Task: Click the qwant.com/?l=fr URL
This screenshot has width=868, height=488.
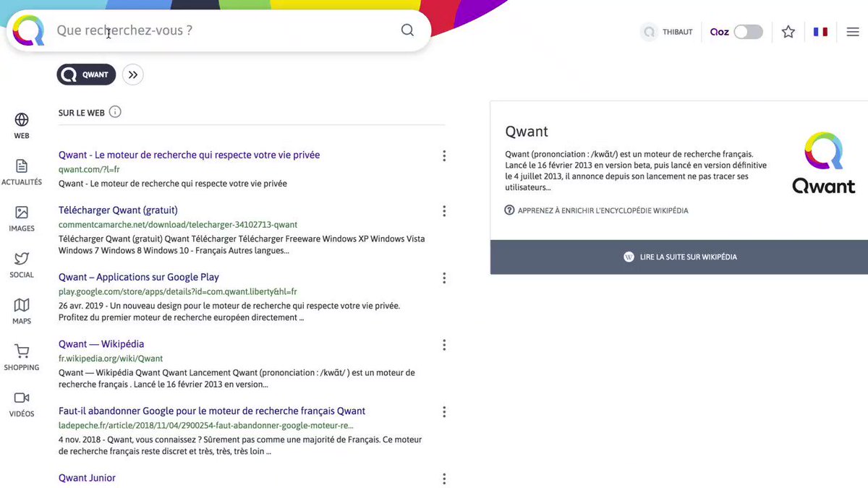Action: (x=89, y=169)
